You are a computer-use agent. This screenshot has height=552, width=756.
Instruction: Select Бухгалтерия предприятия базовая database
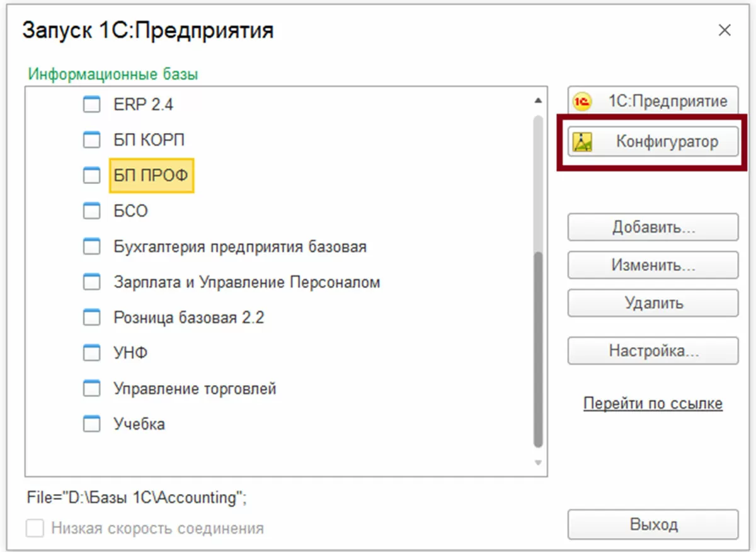point(239,246)
